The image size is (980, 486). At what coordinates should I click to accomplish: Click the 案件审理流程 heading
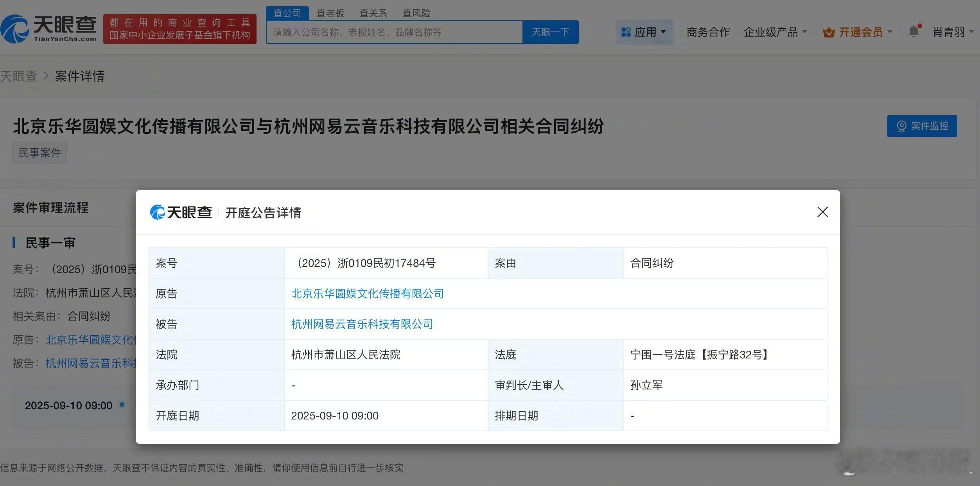click(x=50, y=208)
